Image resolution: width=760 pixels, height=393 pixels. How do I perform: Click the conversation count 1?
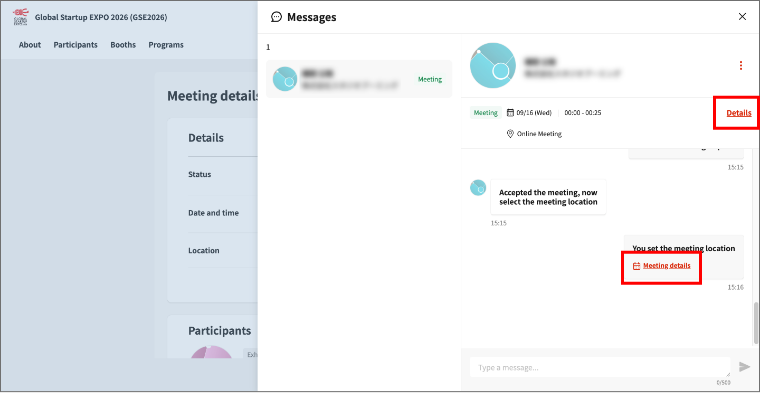(x=268, y=47)
